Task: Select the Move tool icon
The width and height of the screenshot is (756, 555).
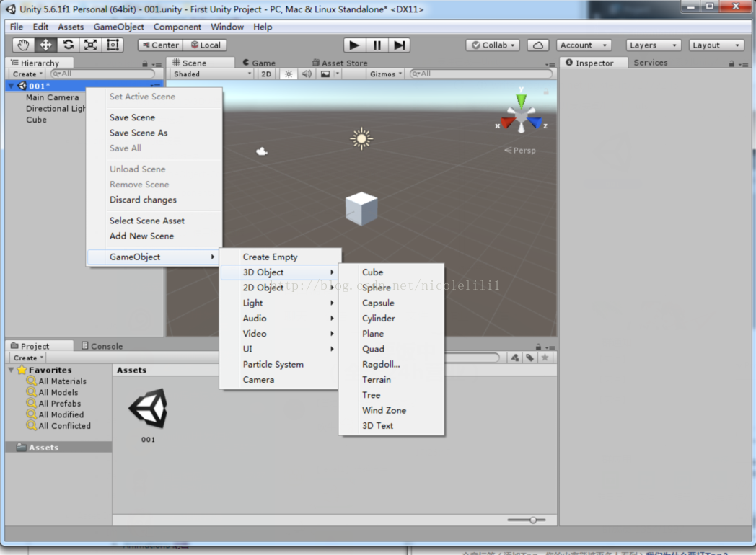Action: (45, 45)
